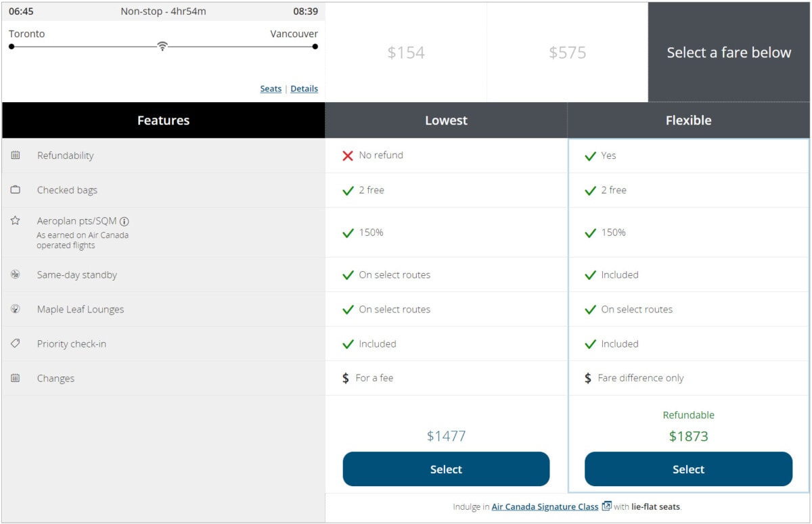The height and width of the screenshot is (524, 812).
Task: Open the flight Details link
Action: click(304, 89)
